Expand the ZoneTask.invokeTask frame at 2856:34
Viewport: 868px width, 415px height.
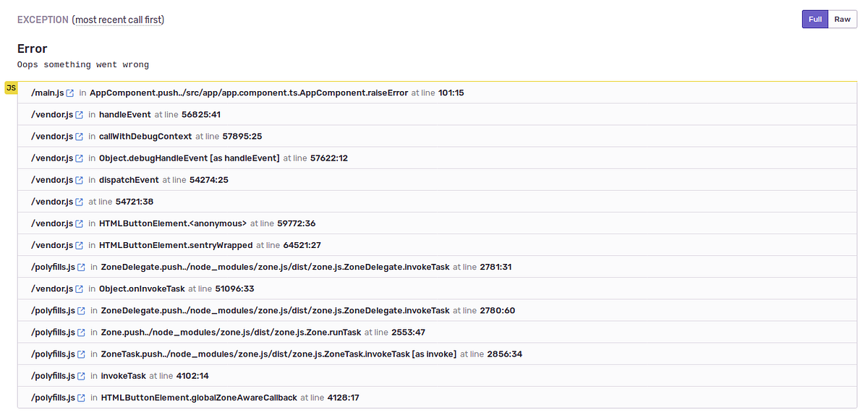coord(437,354)
